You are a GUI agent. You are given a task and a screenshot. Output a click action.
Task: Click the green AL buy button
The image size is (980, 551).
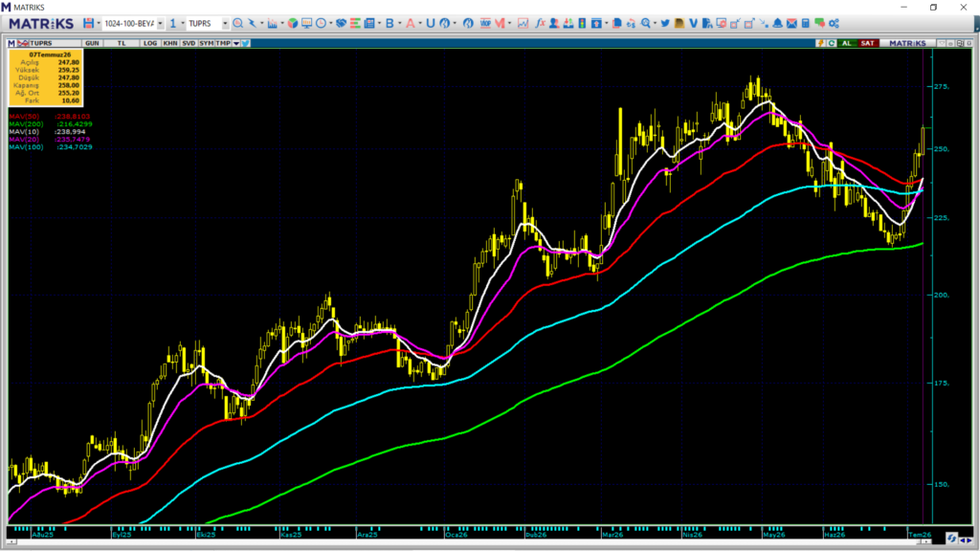[847, 43]
